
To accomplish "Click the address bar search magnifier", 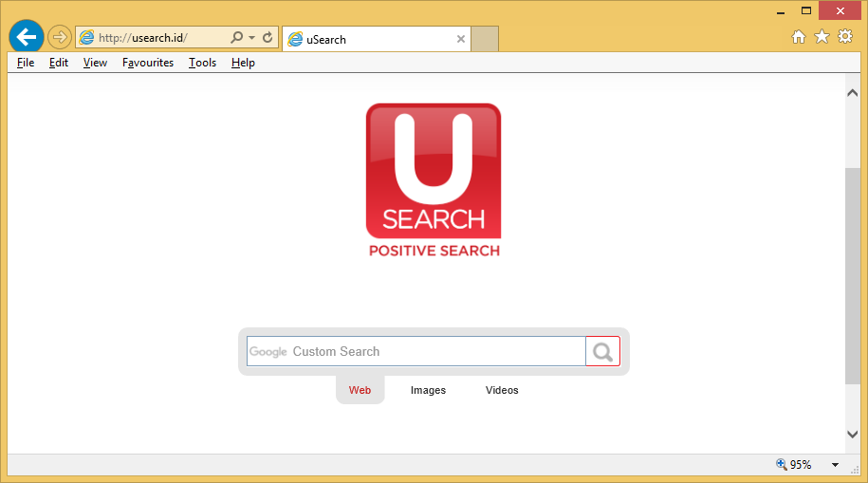I will [x=237, y=37].
